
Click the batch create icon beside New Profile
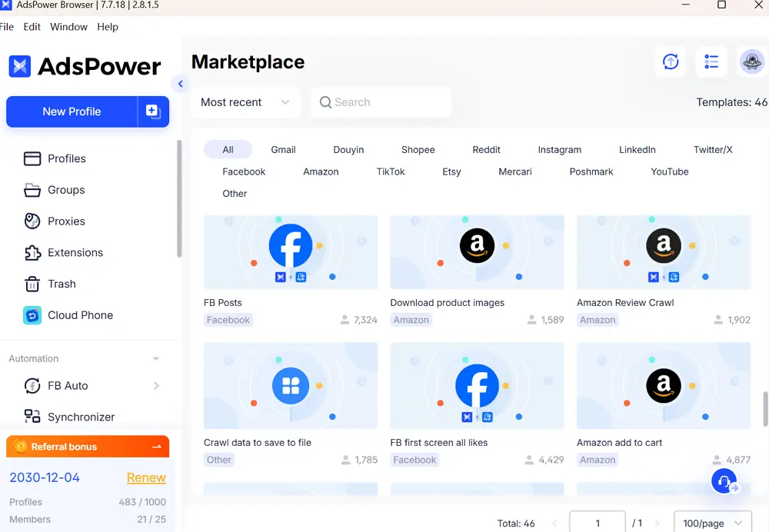click(153, 111)
